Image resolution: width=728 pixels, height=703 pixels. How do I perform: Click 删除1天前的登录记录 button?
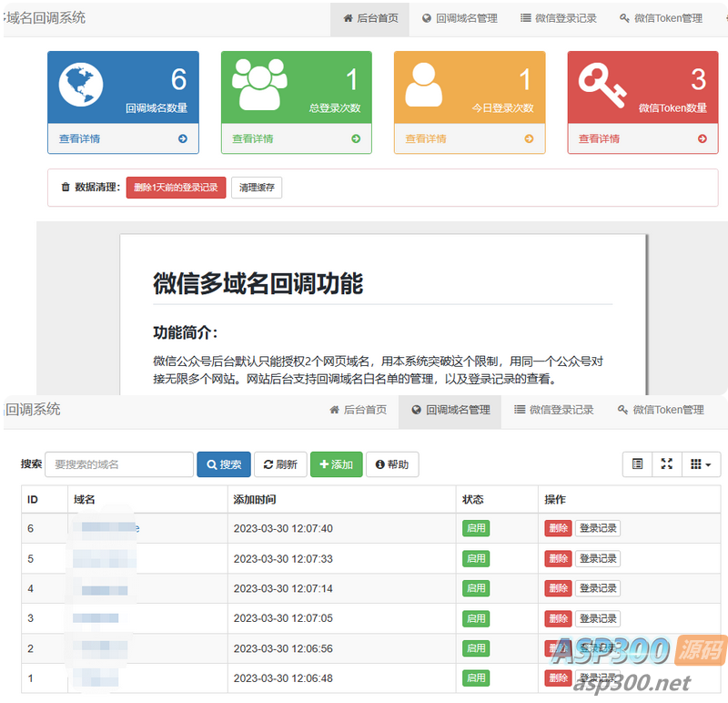tap(176, 188)
